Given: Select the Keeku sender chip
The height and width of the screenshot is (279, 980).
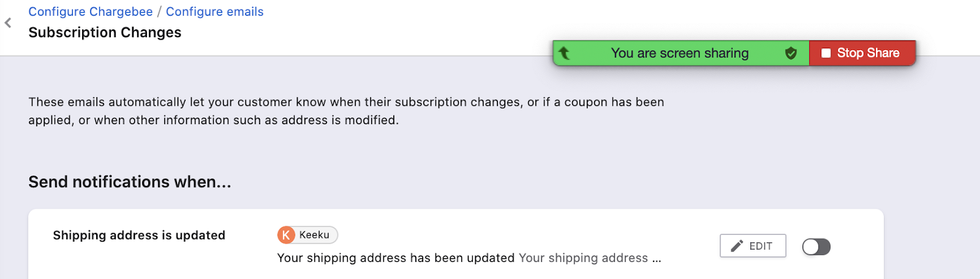Looking at the screenshot, I should (x=314, y=235).
